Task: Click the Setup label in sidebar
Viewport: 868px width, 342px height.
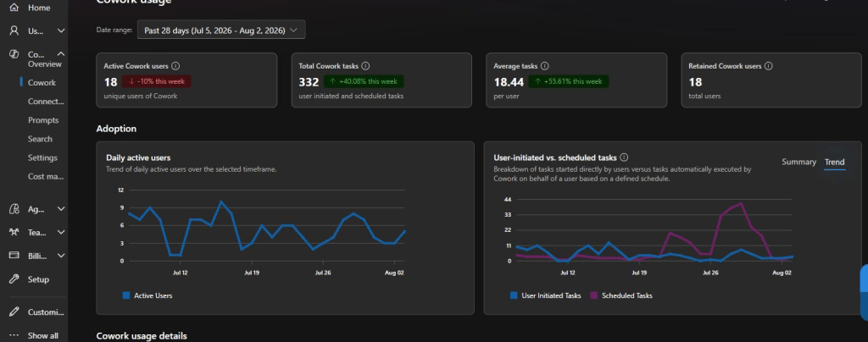Action: (39, 279)
